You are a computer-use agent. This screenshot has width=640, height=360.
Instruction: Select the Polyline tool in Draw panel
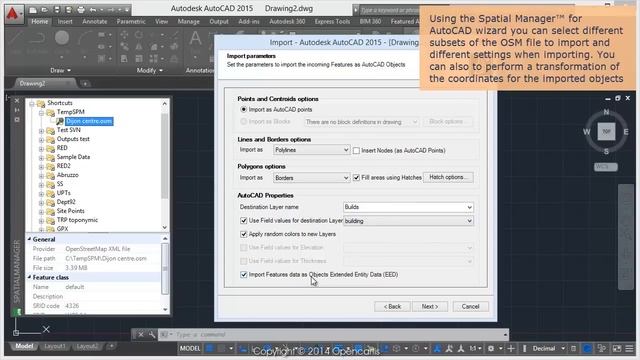pyautogui.click(x=38, y=38)
